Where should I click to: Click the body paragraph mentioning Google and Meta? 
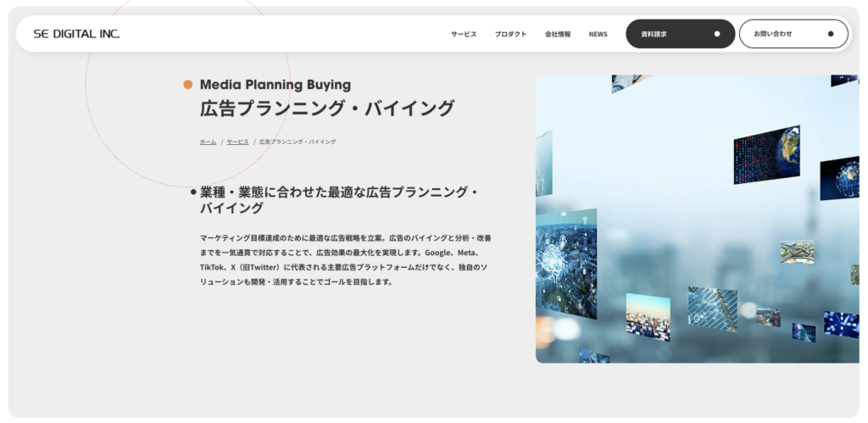coord(344,259)
